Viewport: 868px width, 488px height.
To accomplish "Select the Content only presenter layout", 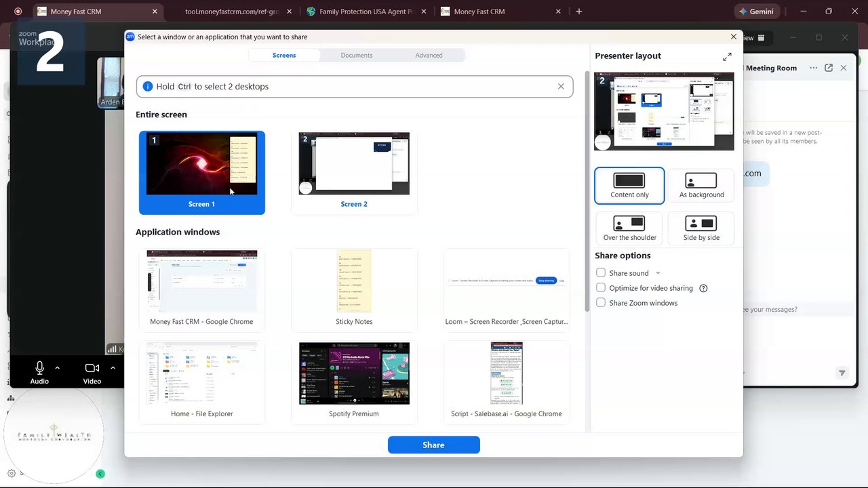I will [629, 186].
